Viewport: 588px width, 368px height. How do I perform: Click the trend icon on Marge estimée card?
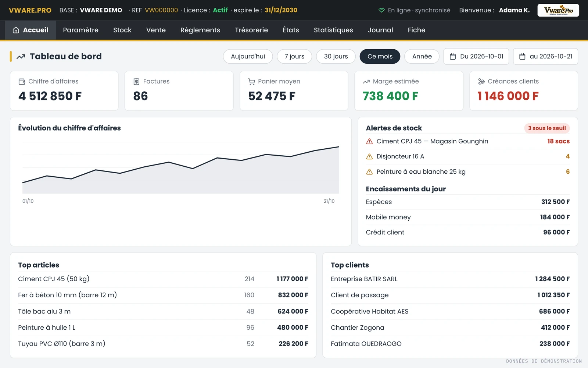[366, 82]
